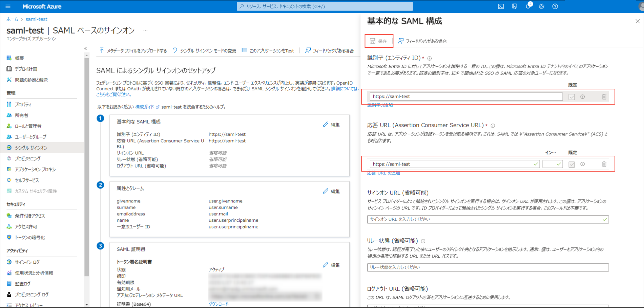Viewport: 644px width, 308px height.
Task: Click メタデータ ファイルをアップロードする
Action: (x=133, y=51)
